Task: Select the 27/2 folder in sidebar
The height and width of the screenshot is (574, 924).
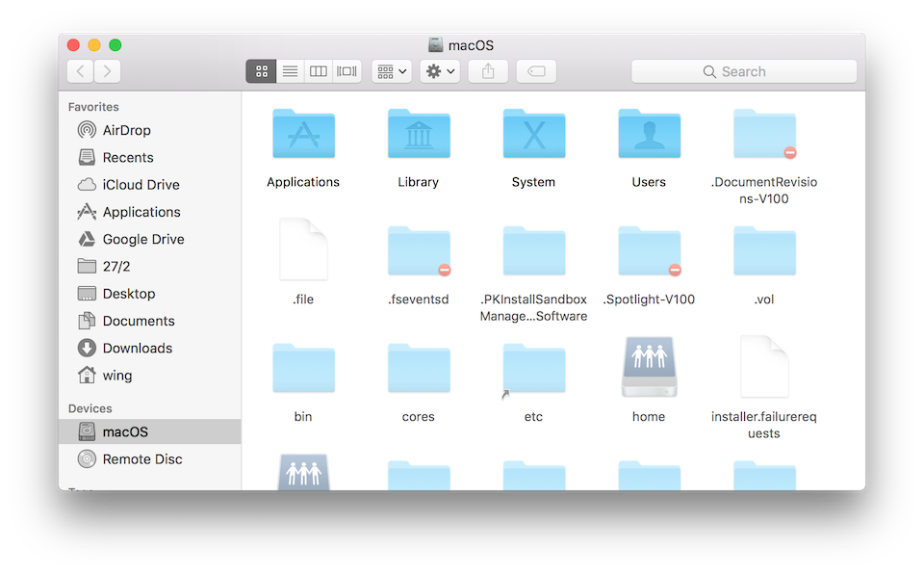Action: pos(115,266)
